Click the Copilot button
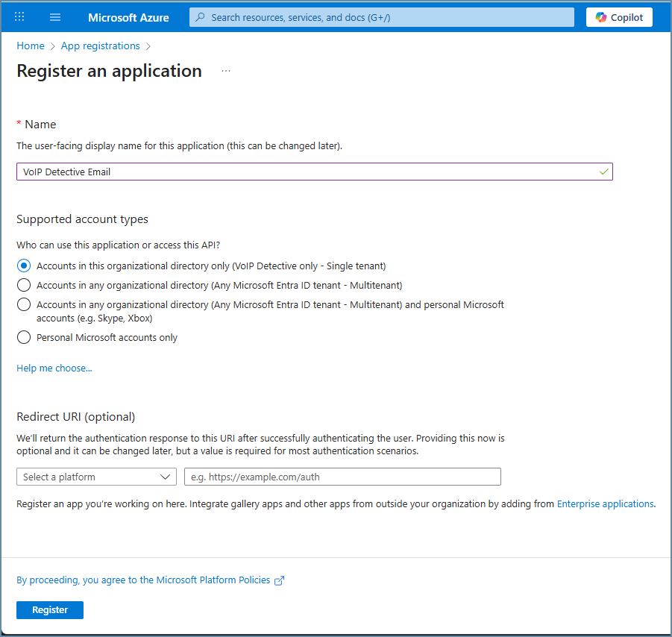This screenshot has width=672, height=637. coord(619,17)
